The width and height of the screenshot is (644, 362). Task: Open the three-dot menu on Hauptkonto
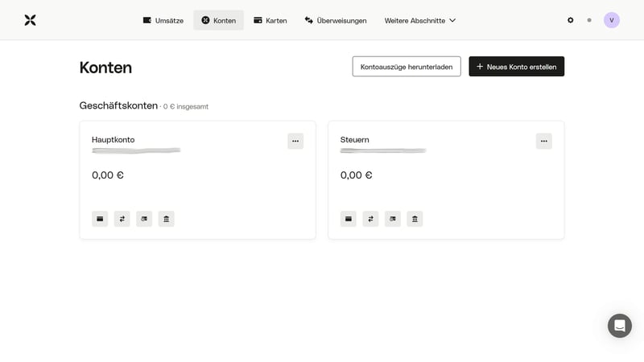point(295,141)
